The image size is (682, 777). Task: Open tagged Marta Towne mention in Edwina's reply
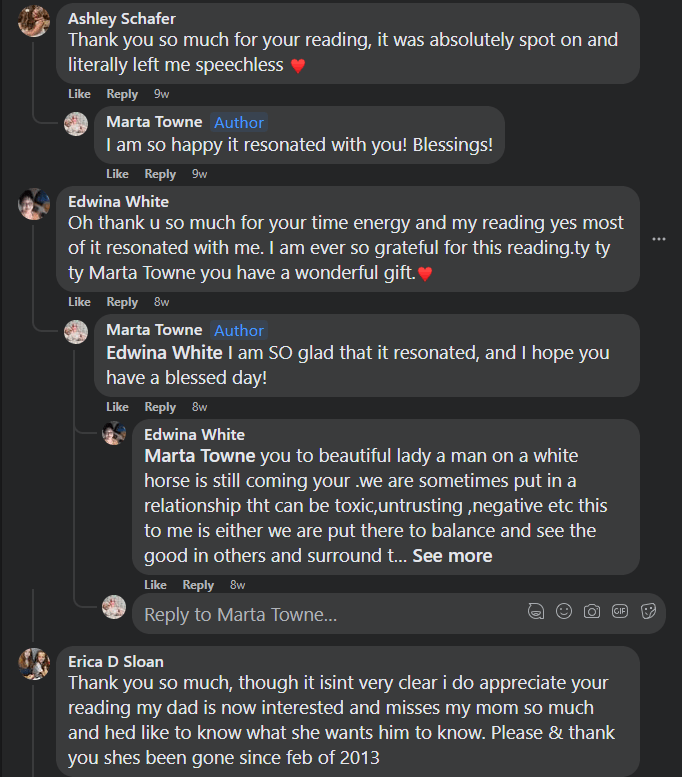(x=200, y=456)
